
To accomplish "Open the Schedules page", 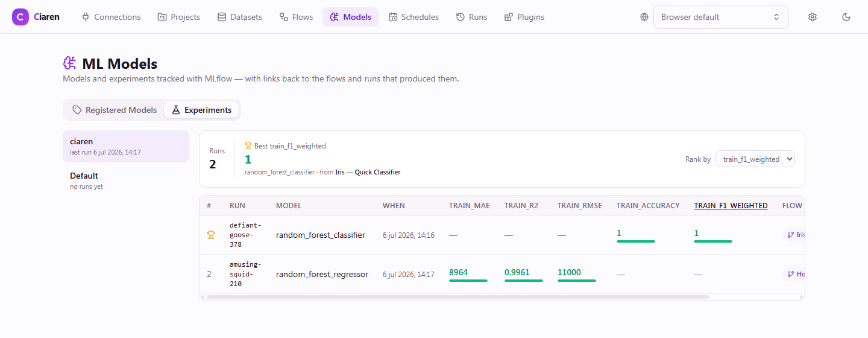I will (414, 17).
